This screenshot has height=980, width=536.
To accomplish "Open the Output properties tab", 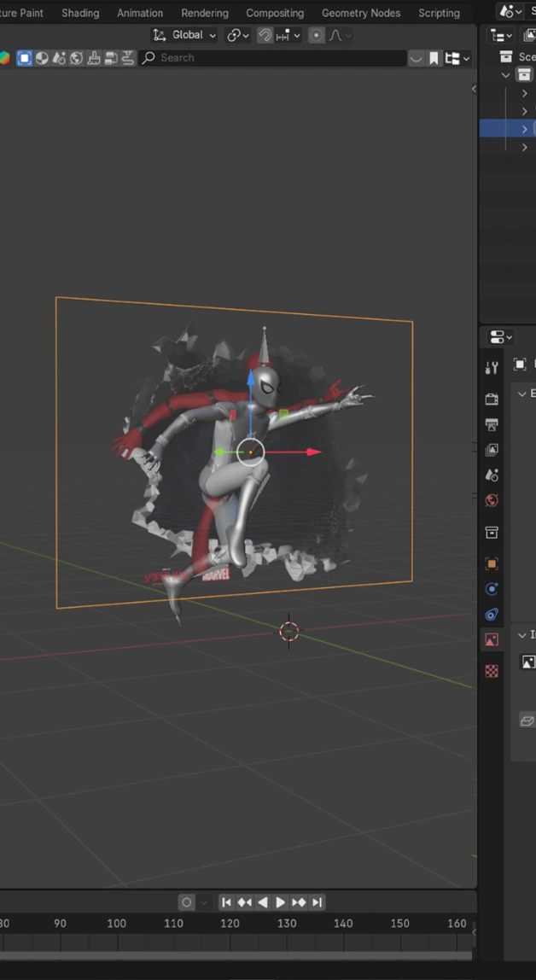I will coord(492,424).
